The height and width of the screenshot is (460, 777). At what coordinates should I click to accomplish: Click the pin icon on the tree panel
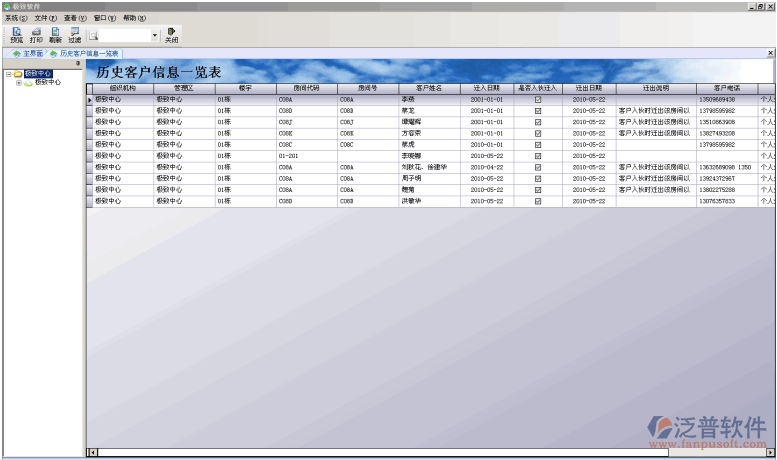click(78, 63)
